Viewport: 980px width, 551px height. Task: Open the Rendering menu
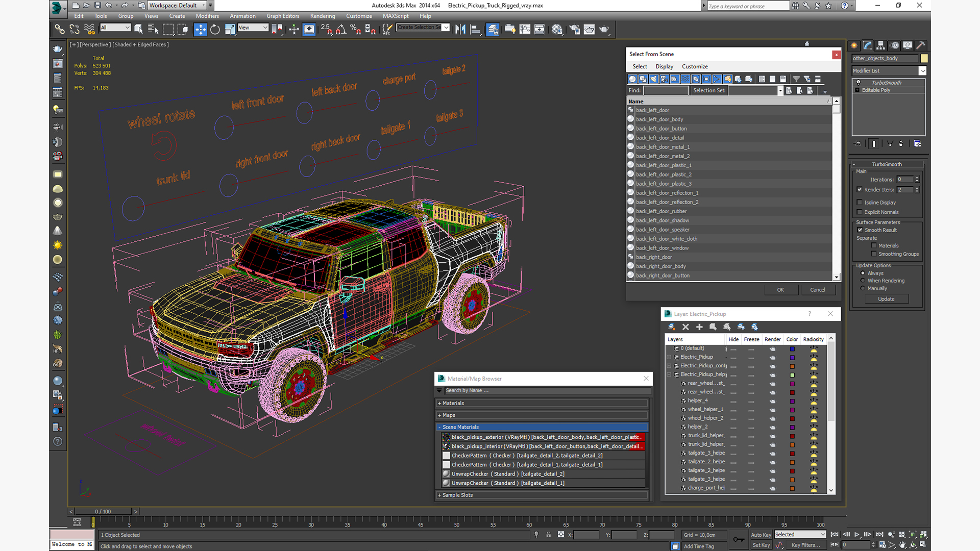click(323, 16)
